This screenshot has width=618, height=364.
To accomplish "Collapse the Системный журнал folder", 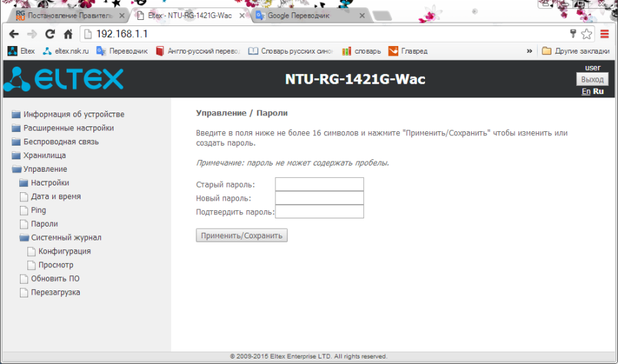I will point(60,238).
